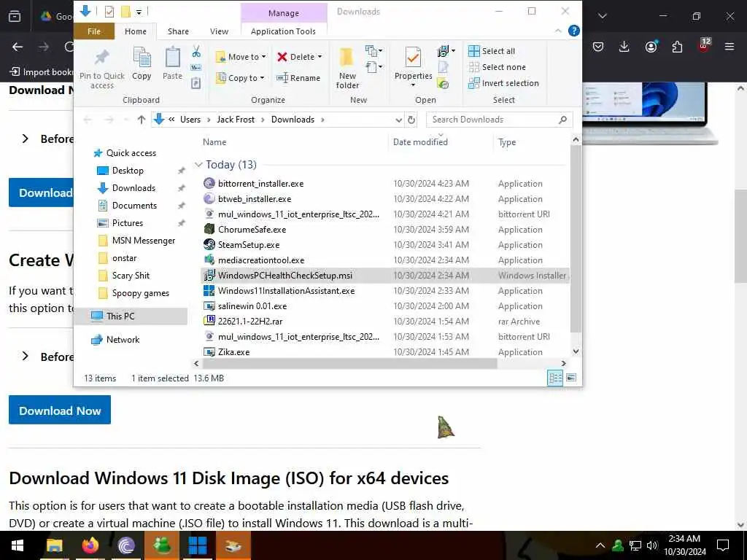Viewport: 747px width, 560px height.
Task: Click the New folder icon
Action: pyautogui.click(x=347, y=58)
